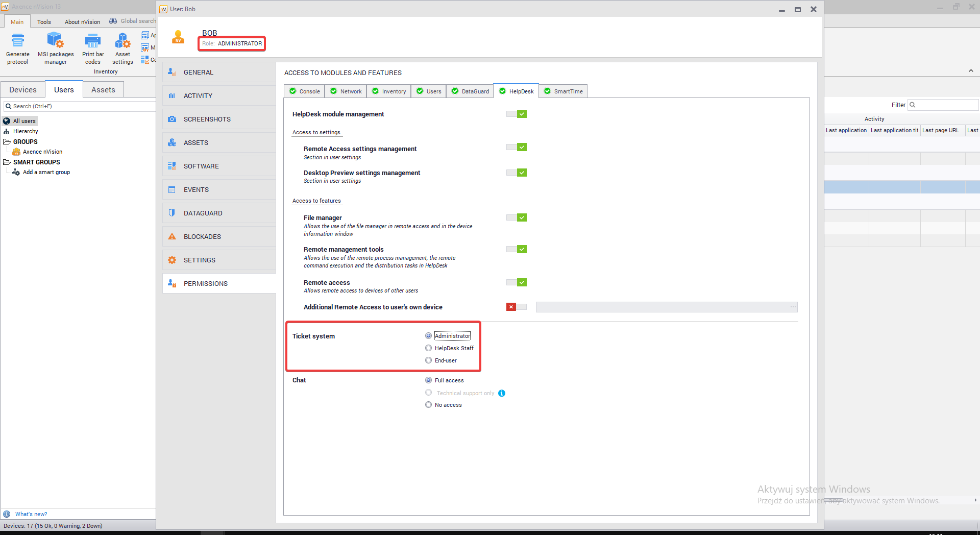Select HelpDesk Staff ticket system role

pyautogui.click(x=429, y=348)
